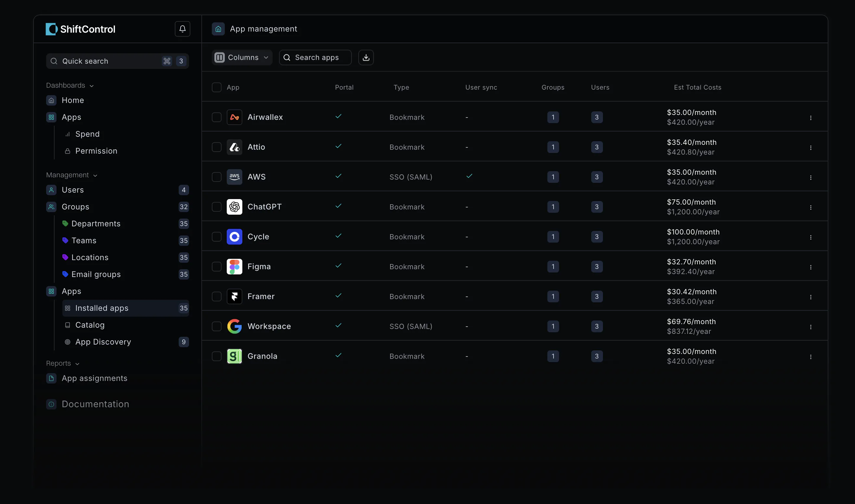Navigate to Users in Management
855x504 pixels.
pyautogui.click(x=118, y=190)
